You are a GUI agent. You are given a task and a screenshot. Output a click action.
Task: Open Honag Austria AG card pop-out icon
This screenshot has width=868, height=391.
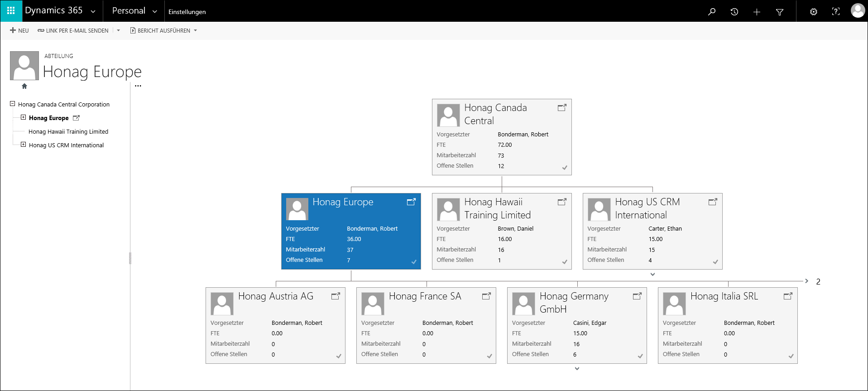[x=336, y=296]
